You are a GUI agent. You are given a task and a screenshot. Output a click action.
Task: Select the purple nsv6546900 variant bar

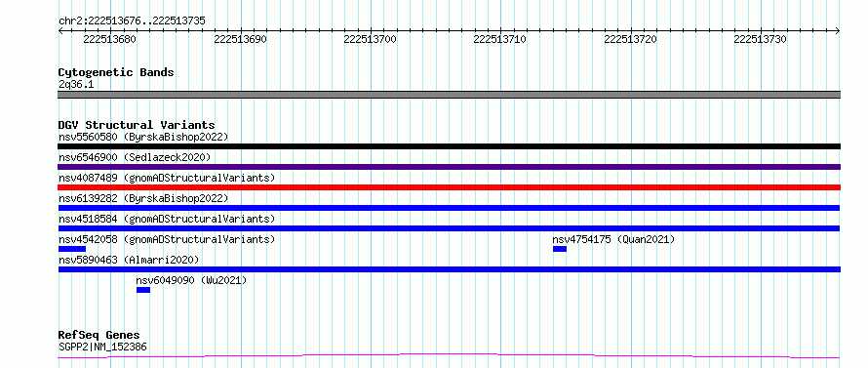point(449,167)
